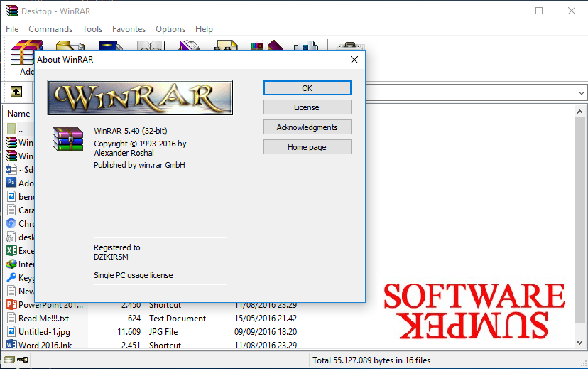Image resolution: width=588 pixels, height=369 pixels.
Task: Click the 'Text Document' type cell
Action: [x=178, y=319]
